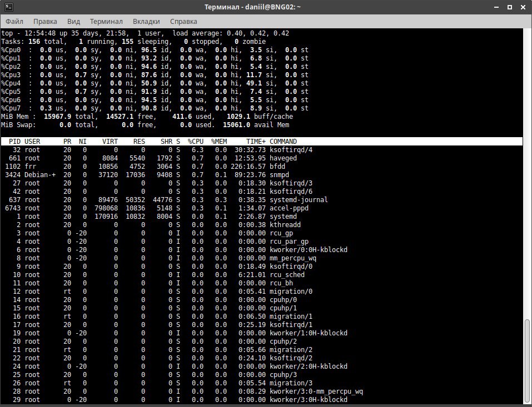Click the ksoftirqd/2 process name
The height and width of the screenshot is (407, 532).
(x=291, y=358)
